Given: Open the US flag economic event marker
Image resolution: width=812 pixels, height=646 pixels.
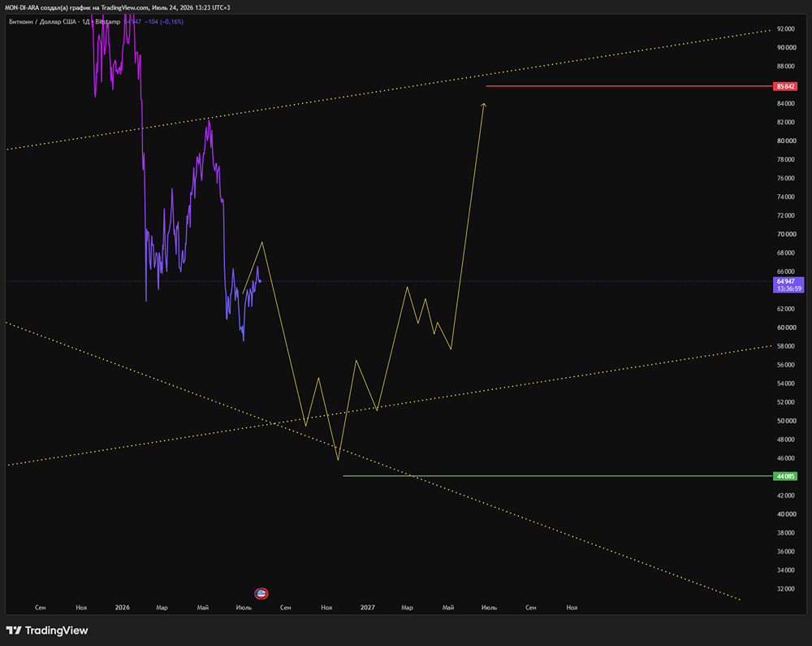Looking at the screenshot, I should 261,594.
